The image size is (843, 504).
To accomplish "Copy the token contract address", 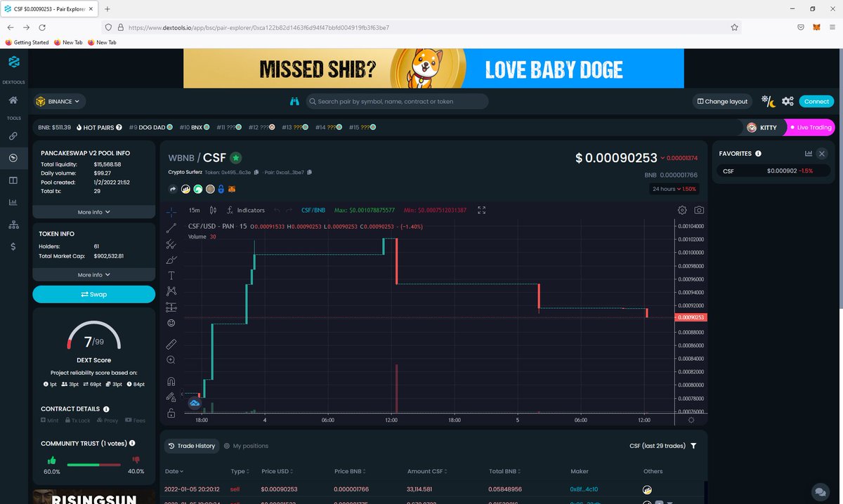I will click(257, 172).
